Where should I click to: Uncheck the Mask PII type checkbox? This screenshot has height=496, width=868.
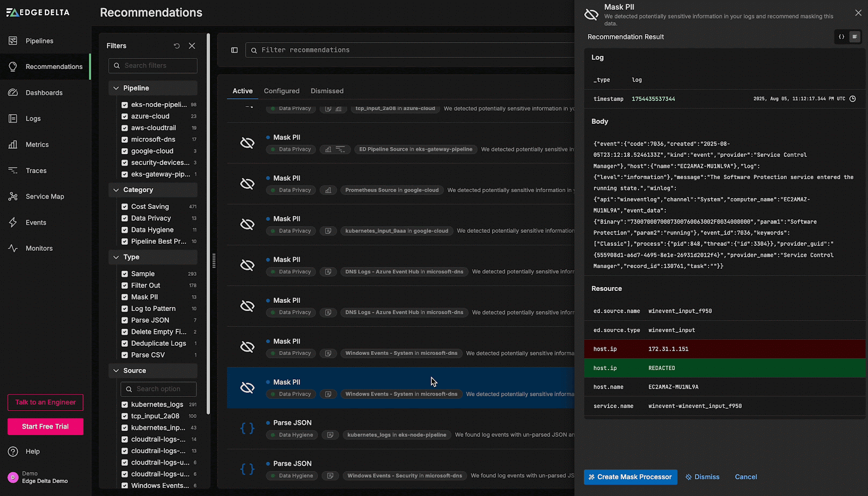point(125,297)
